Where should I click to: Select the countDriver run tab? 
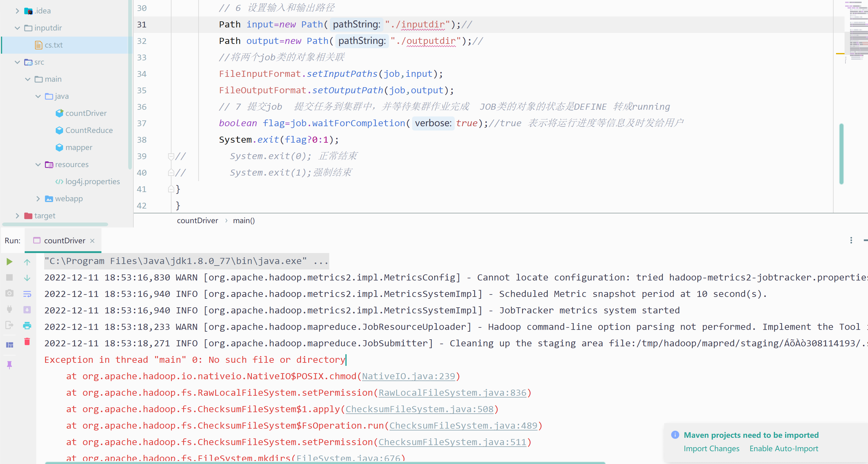tap(64, 241)
